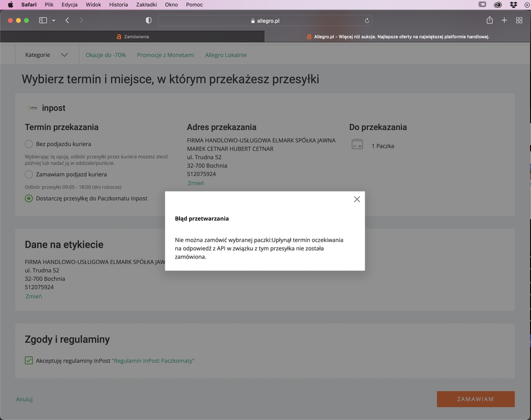
Task: Open the Edycja menu
Action: tap(70, 5)
